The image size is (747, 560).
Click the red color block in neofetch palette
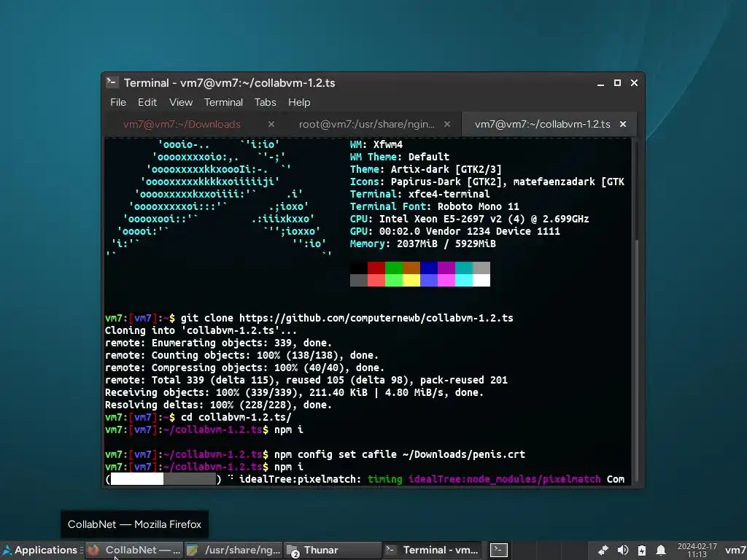pyautogui.click(x=376, y=268)
